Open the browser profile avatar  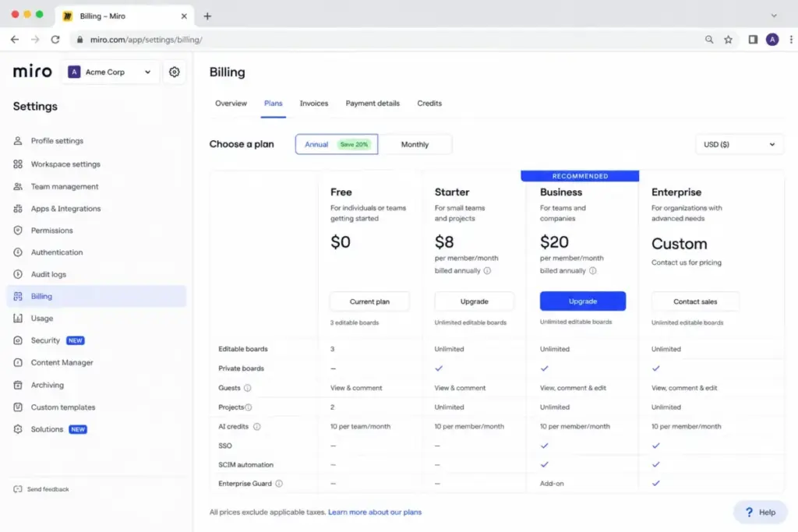[772, 40]
